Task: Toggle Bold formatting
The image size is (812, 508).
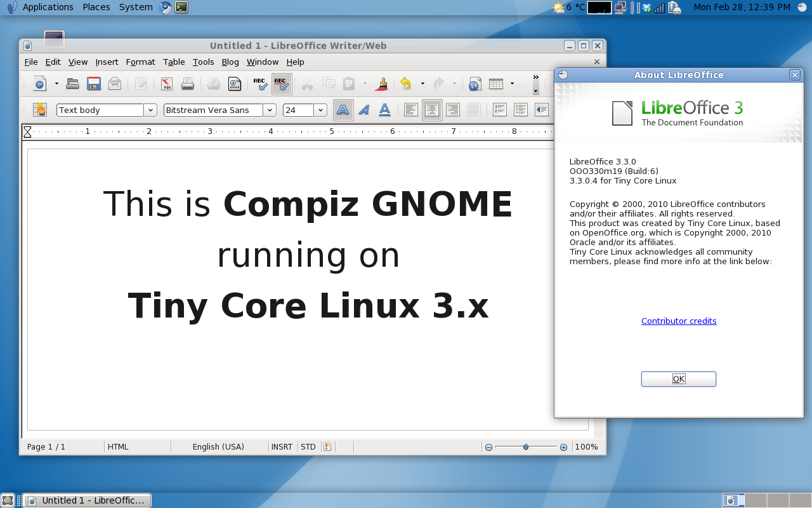Action: tap(343, 110)
